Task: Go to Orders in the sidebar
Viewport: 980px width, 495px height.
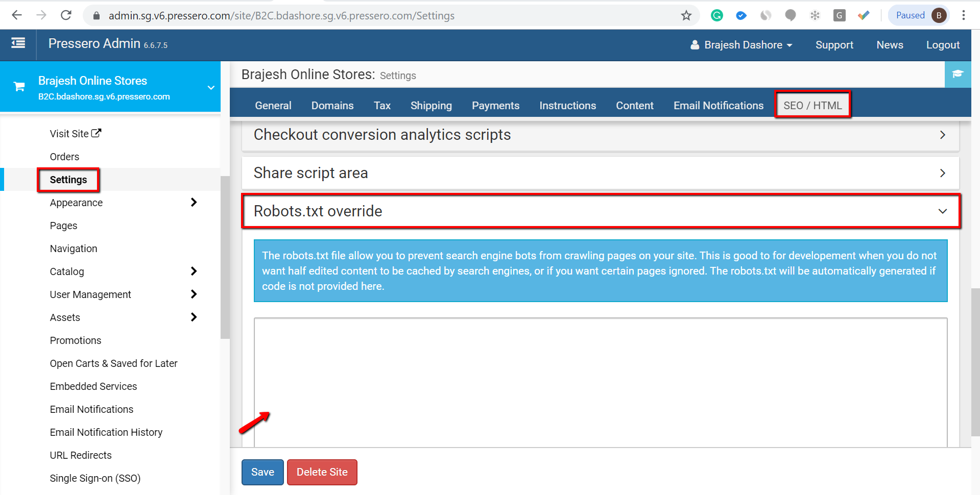Action: 64,157
